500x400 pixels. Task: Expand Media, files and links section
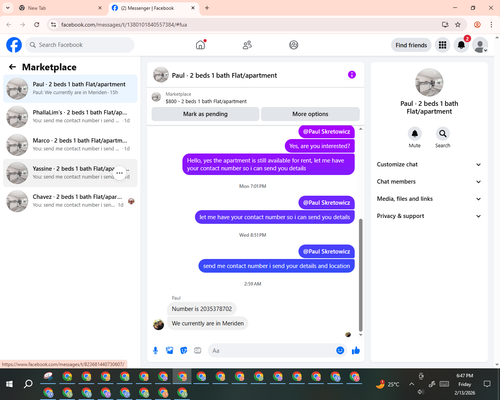click(429, 199)
